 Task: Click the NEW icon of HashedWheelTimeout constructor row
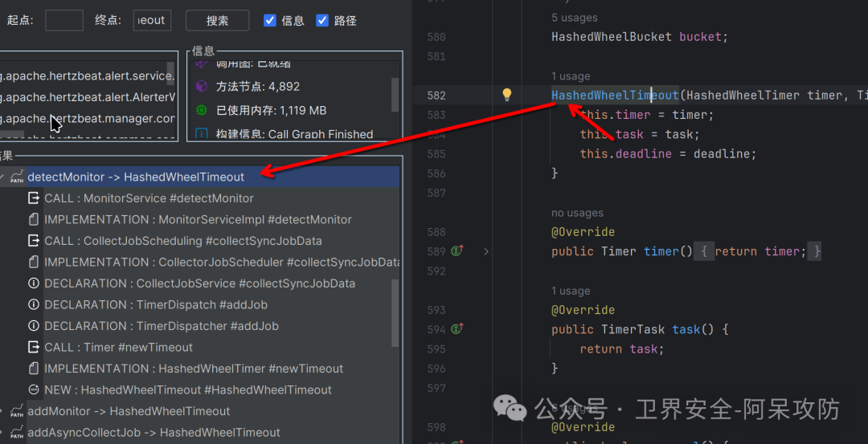pyautogui.click(x=35, y=390)
